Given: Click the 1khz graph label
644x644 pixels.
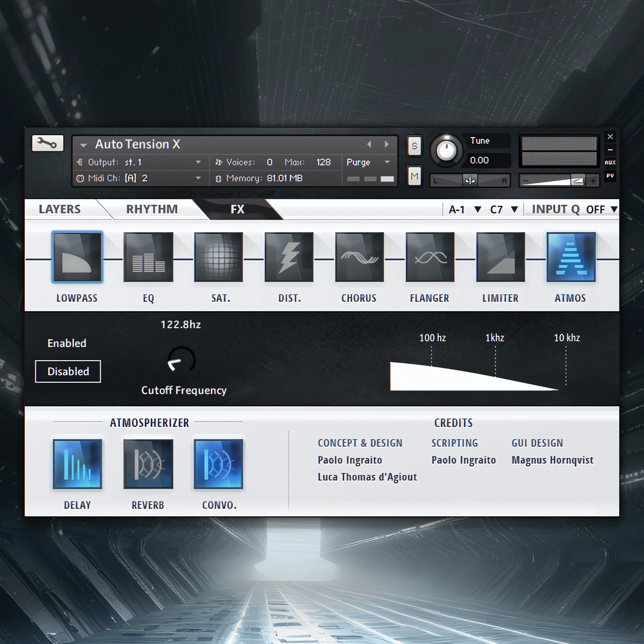Looking at the screenshot, I should pyautogui.click(x=494, y=338).
